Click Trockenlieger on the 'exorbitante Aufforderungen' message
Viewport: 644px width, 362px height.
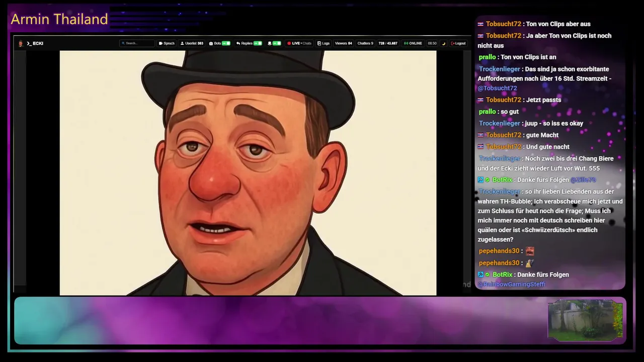tap(500, 69)
